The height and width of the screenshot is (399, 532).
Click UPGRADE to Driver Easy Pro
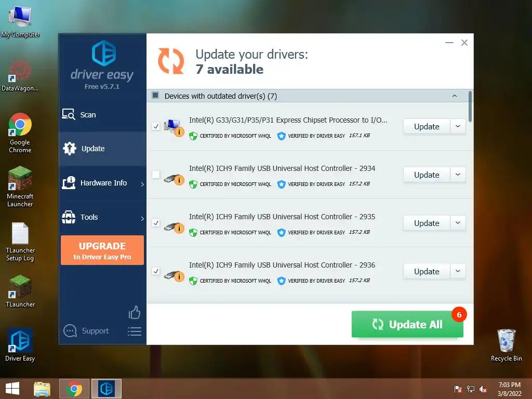[x=102, y=250]
